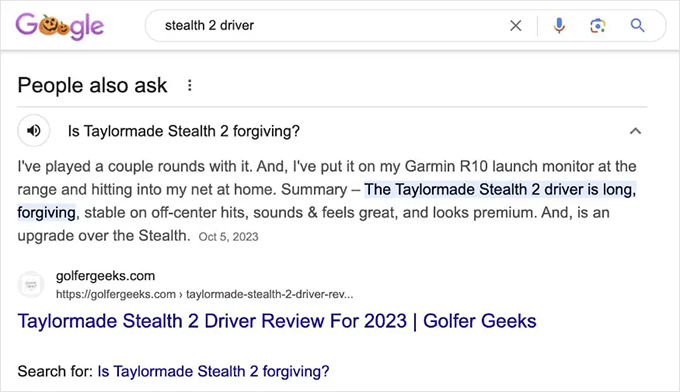Start voice search with microphone icon
The width and height of the screenshot is (680, 392).
[x=559, y=26]
